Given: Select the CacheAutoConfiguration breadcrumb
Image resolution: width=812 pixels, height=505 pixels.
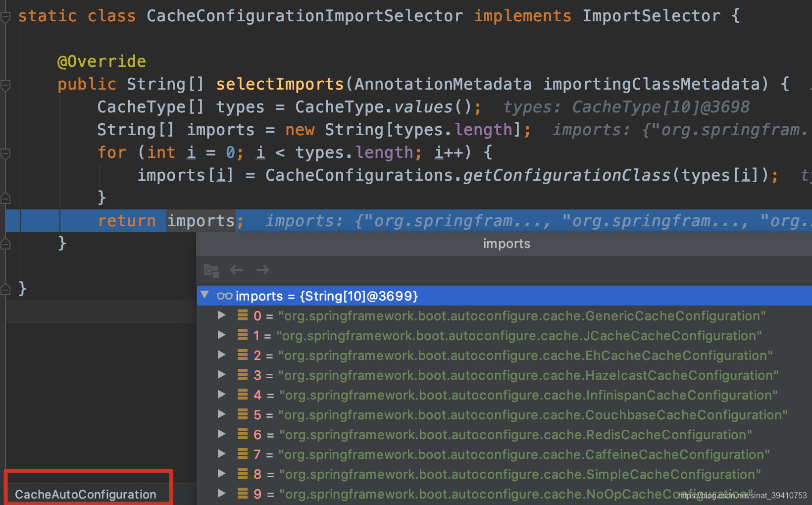Looking at the screenshot, I should [x=86, y=494].
